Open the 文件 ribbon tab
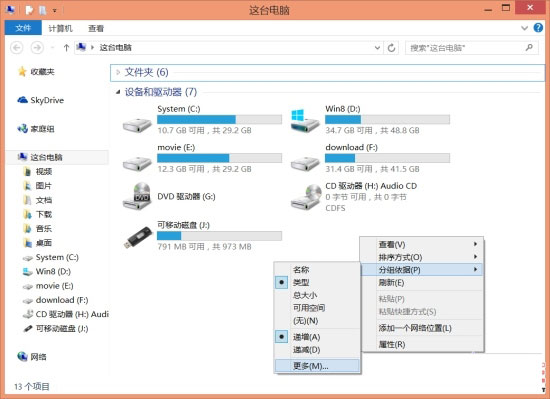 pyautogui.click(x=23, y=28)
